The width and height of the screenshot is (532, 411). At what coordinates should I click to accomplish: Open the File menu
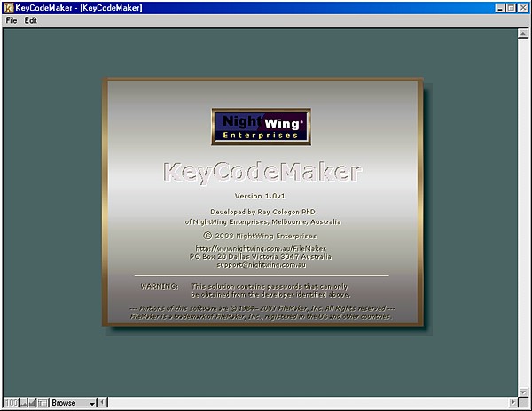coord(12,20)
